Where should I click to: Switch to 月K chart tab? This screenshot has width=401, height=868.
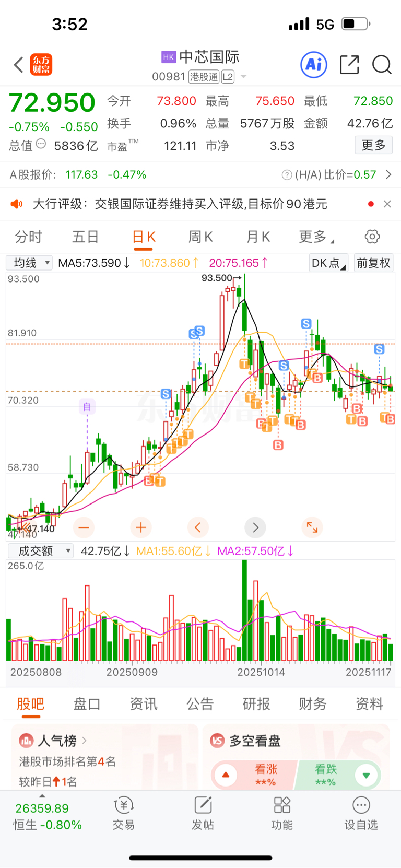point(258,237)
